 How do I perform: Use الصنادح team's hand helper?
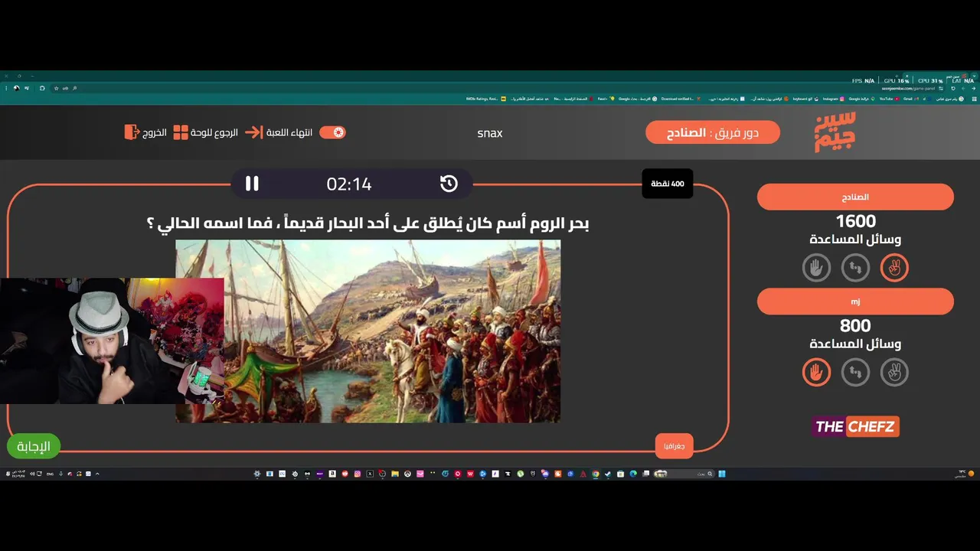click(816, 268)
